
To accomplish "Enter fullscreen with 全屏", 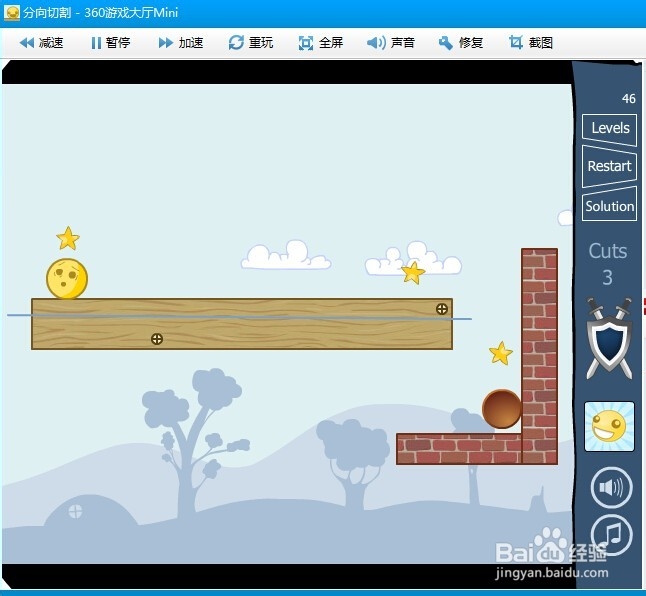I will pyautogui.click(x=321, y=42).
